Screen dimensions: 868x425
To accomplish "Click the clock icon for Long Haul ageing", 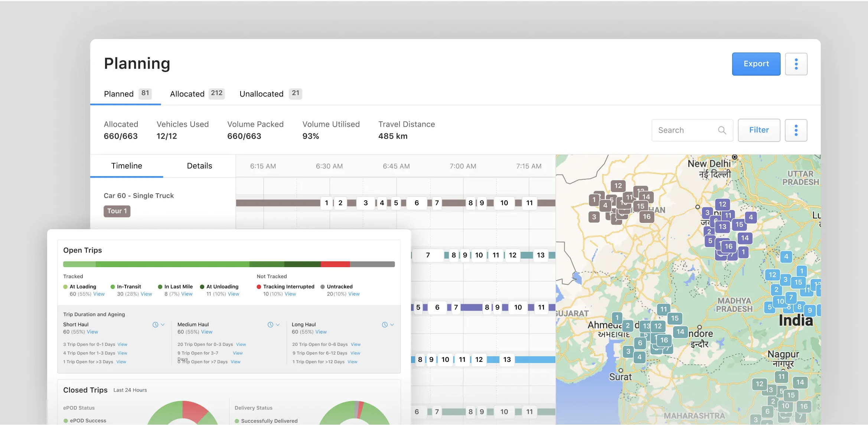I will (x=385, y=324).
